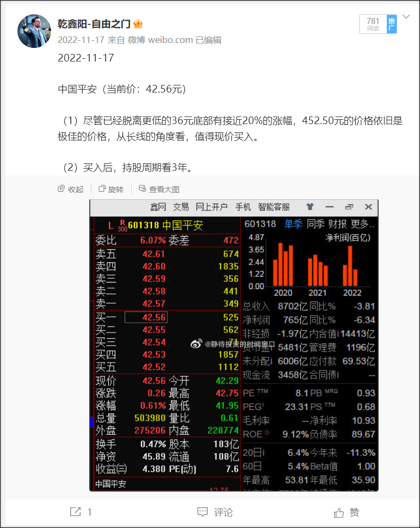
Task: Click the 年最低 value 35.90
Action: 363,480
